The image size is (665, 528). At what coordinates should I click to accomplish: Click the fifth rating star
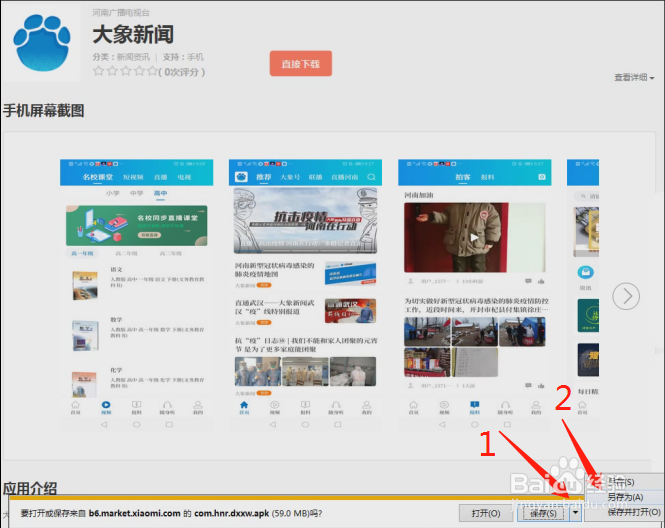tap(152, 71)
